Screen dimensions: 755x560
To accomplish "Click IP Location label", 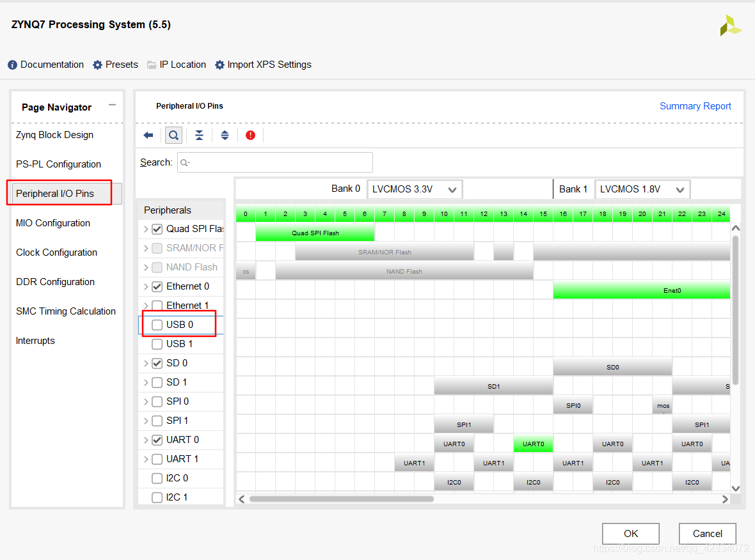I will 182,65.
